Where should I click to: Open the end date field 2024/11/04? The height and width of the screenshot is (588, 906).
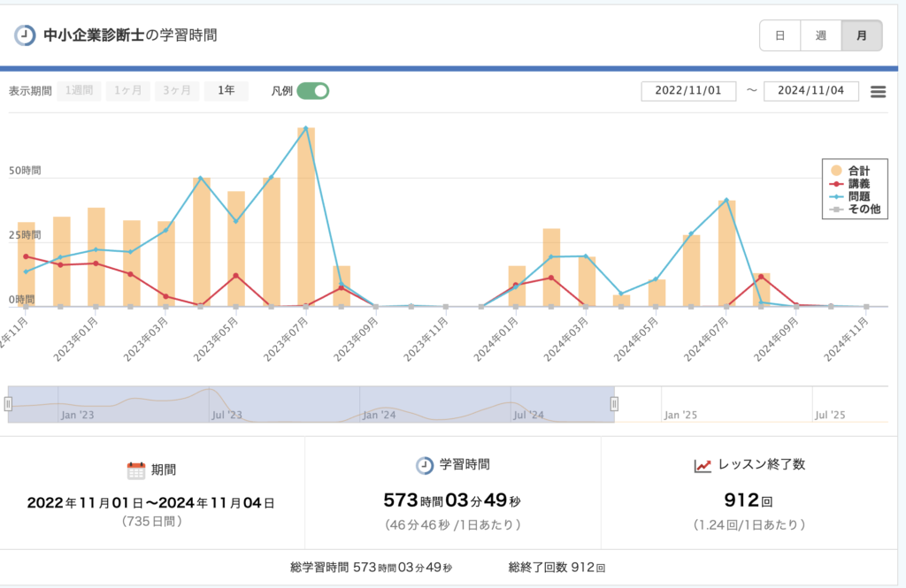pos(811,91)
